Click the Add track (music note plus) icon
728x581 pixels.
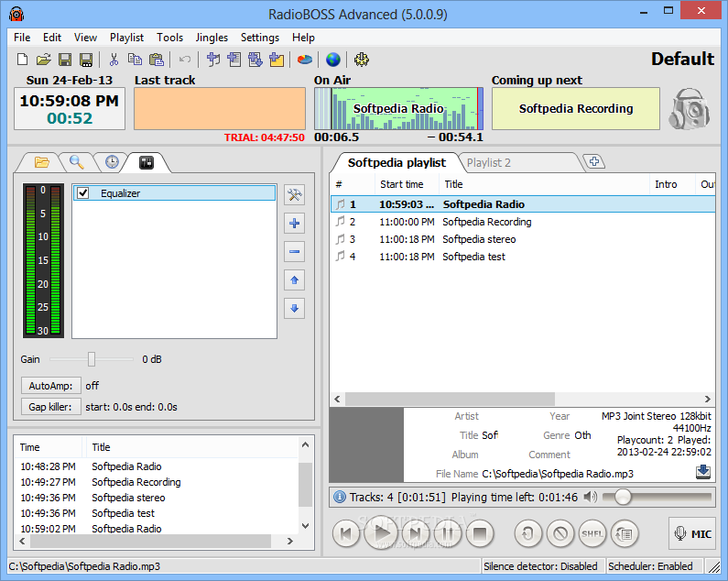tap(213, 60)
